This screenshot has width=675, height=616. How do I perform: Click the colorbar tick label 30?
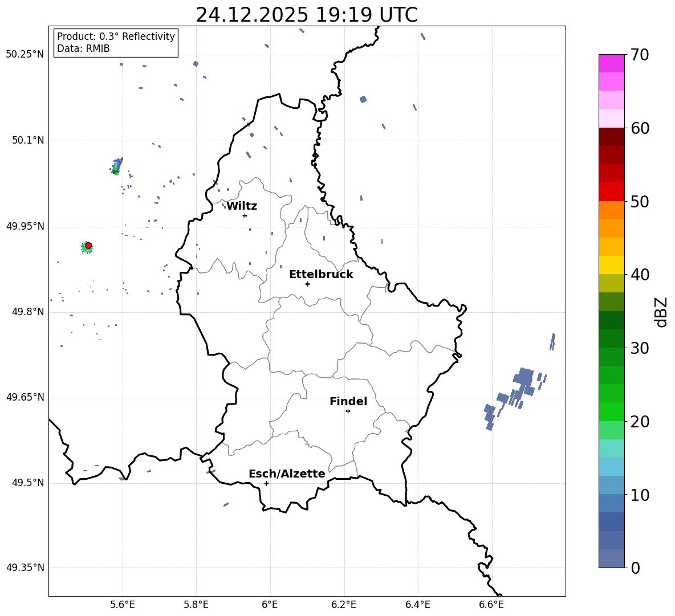pos(640,348)
